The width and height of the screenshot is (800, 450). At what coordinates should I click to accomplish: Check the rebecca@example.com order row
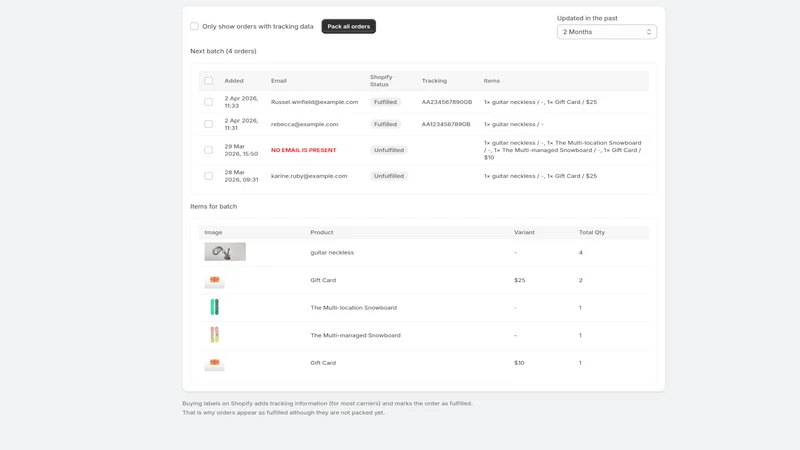coord(209,124)
